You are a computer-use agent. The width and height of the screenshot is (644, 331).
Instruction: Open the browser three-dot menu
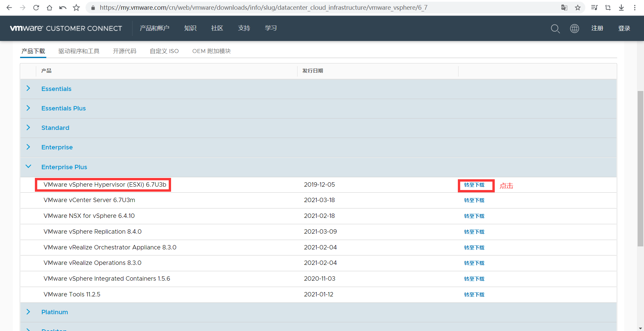[x=635, y=7]
